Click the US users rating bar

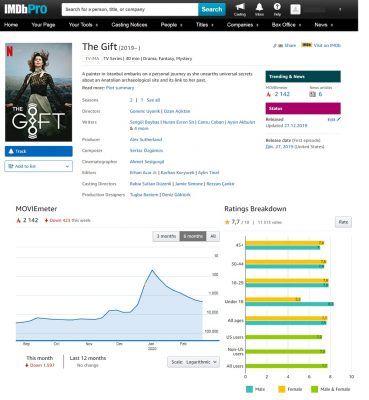tap(284, 337)
